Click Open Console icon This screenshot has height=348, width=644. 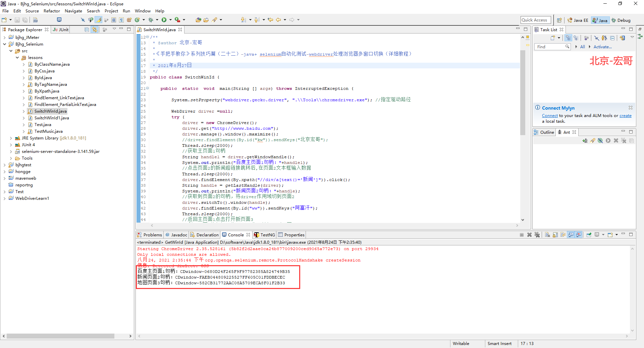pos(610,235)
